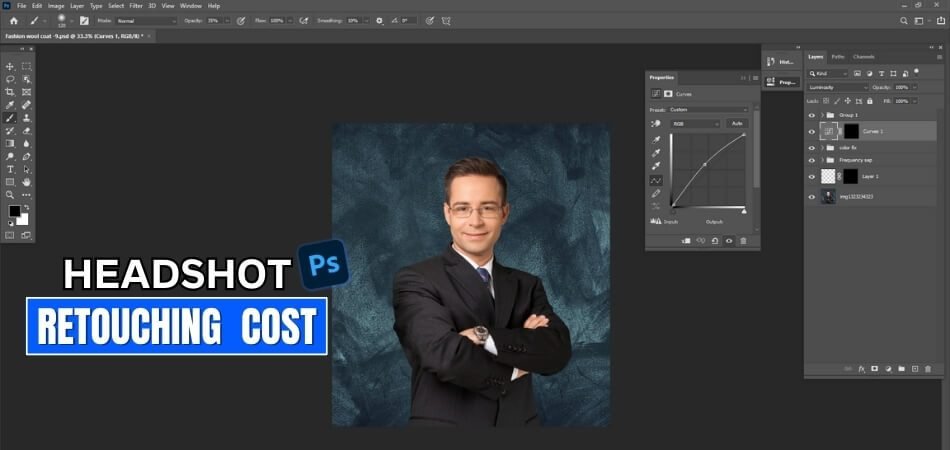Click the background color swatch
Viewport: 950px width, 450px height.
tap(24, 220)
